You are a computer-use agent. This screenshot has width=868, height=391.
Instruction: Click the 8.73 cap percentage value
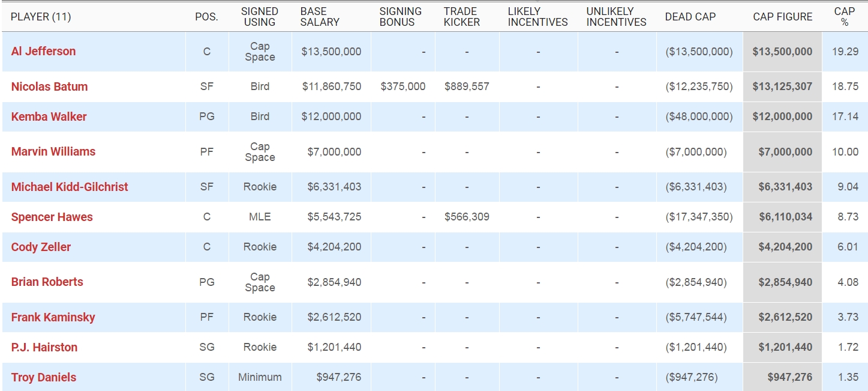[x=848, y=217]
